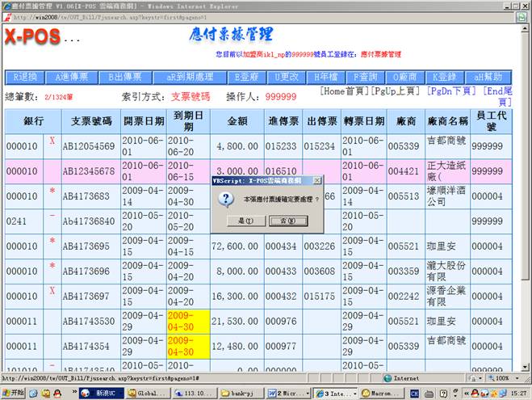
Task: Click the question mark icon in dialog
Action: (226, 199)
